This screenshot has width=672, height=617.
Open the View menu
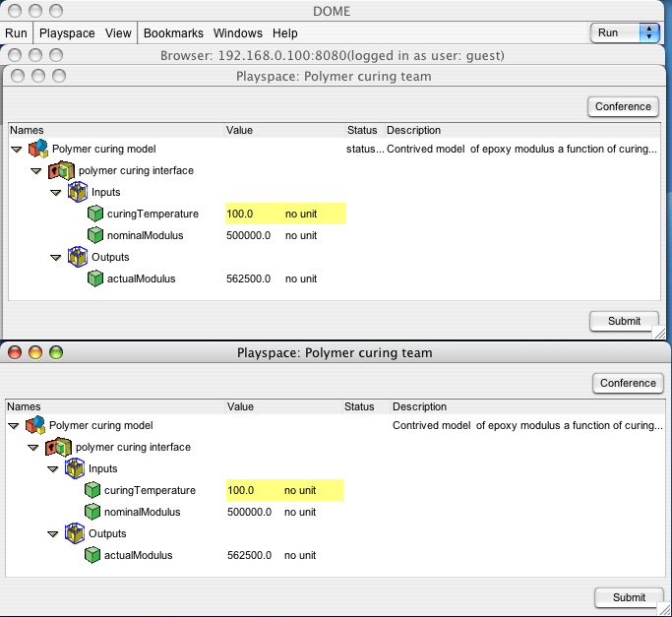tap(118, 33)
